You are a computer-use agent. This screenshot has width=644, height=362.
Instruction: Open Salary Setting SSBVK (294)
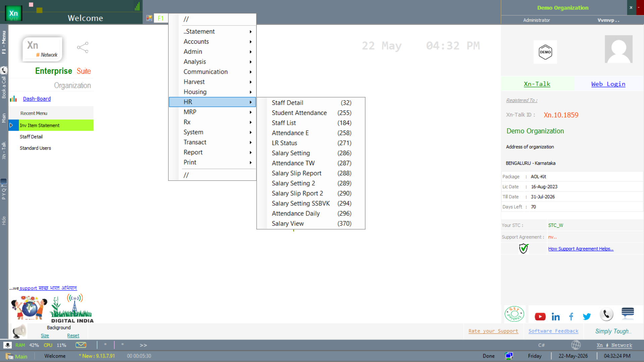tap(311, 203)
